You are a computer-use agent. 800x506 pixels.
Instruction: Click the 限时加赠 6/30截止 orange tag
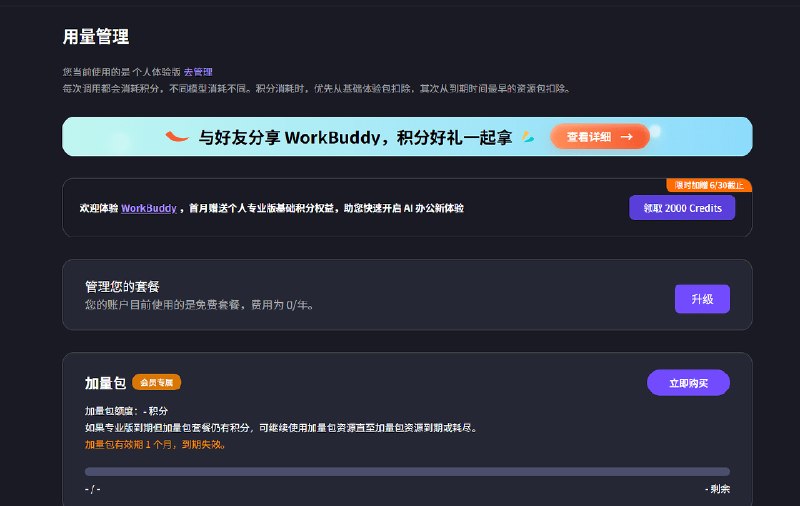[x=709, y=185]
